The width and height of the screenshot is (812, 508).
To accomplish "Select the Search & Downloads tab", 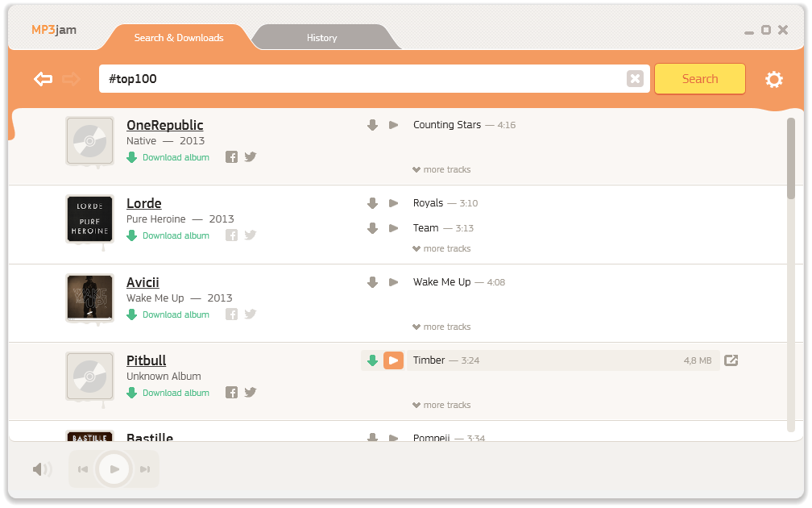I will 179,38.
